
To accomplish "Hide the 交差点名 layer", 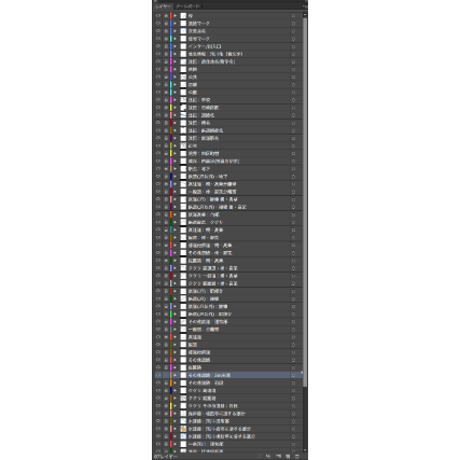I will tap(158, 31).
